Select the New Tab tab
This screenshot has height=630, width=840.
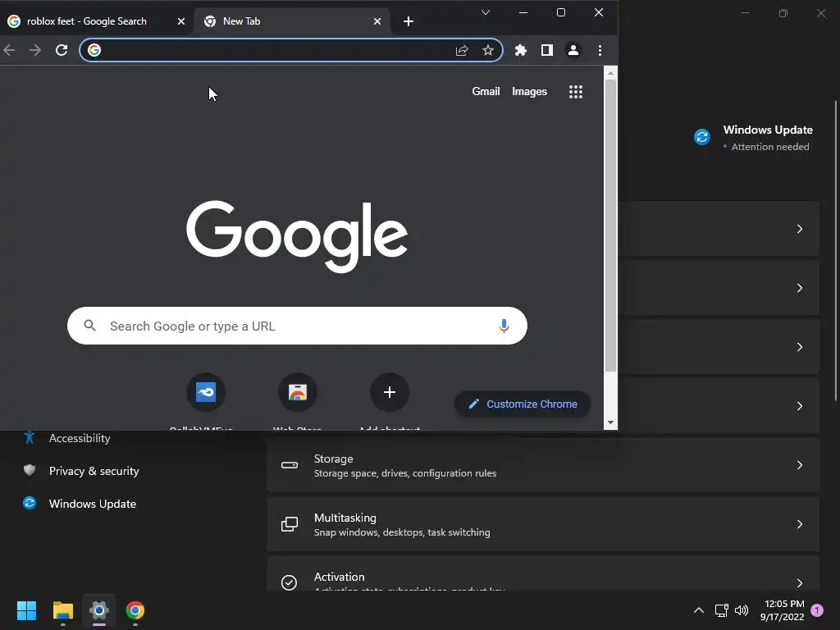click(293, 21)
